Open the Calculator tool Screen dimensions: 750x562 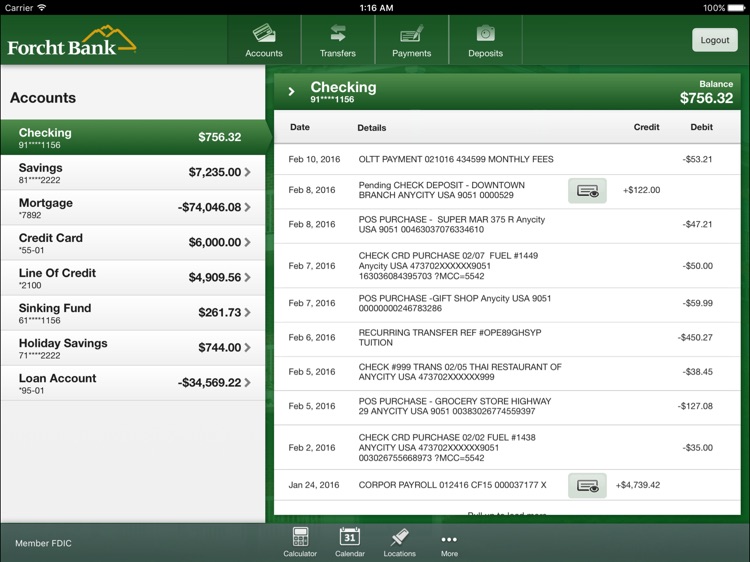click(300, 541)
